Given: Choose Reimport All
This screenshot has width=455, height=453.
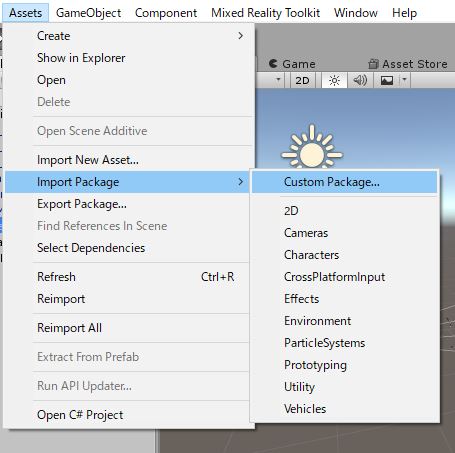Looking at the screenshot, I should click(x=127, y=328).
